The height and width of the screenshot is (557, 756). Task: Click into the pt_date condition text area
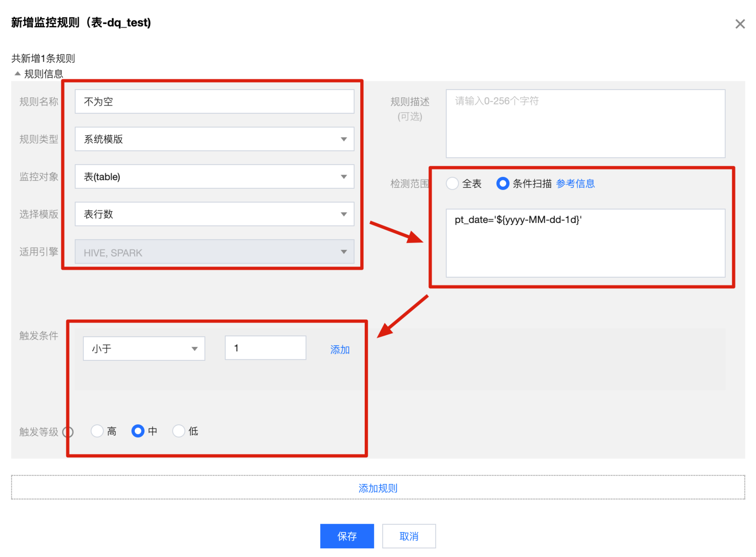click(585, 243)
